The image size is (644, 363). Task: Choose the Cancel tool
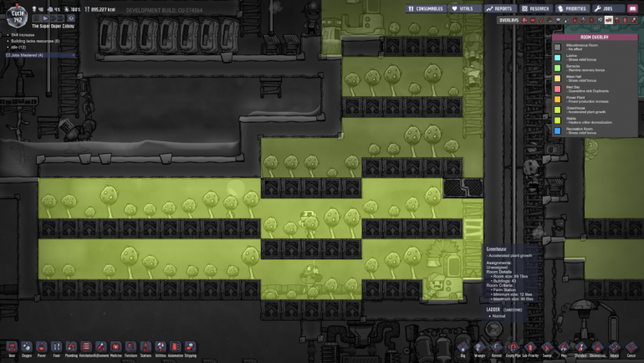tap(631, 347)
